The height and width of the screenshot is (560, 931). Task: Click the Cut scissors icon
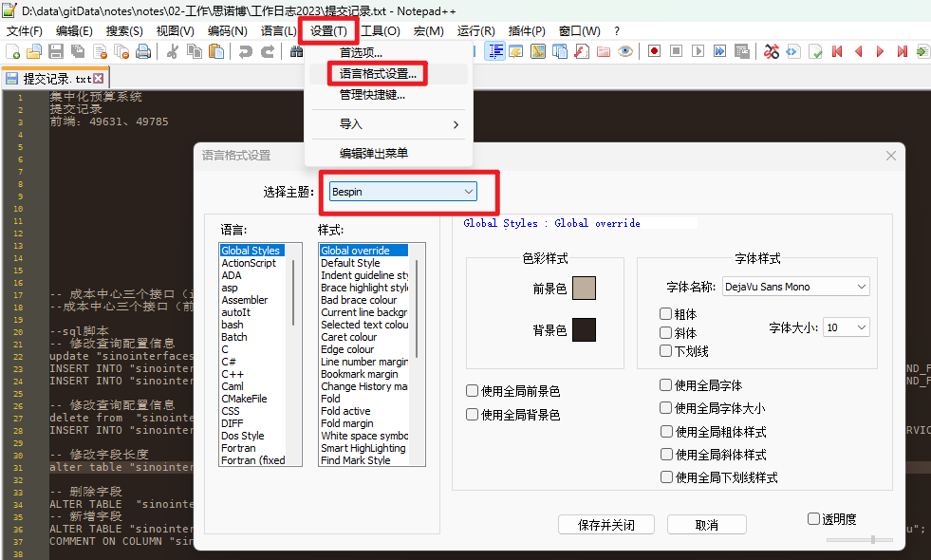pyautogui.click(x=173, y=51)
